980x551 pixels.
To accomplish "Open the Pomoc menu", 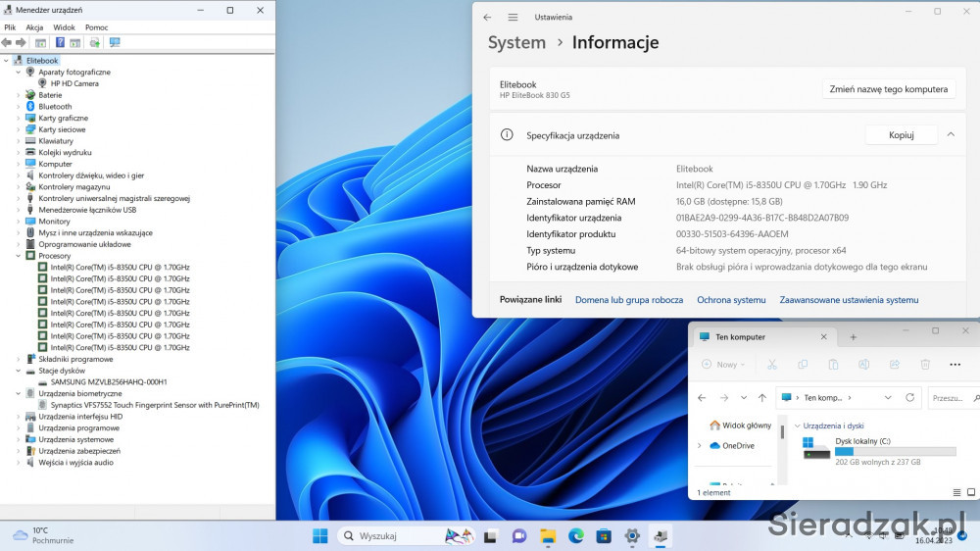I will click(x=96, y=27).
